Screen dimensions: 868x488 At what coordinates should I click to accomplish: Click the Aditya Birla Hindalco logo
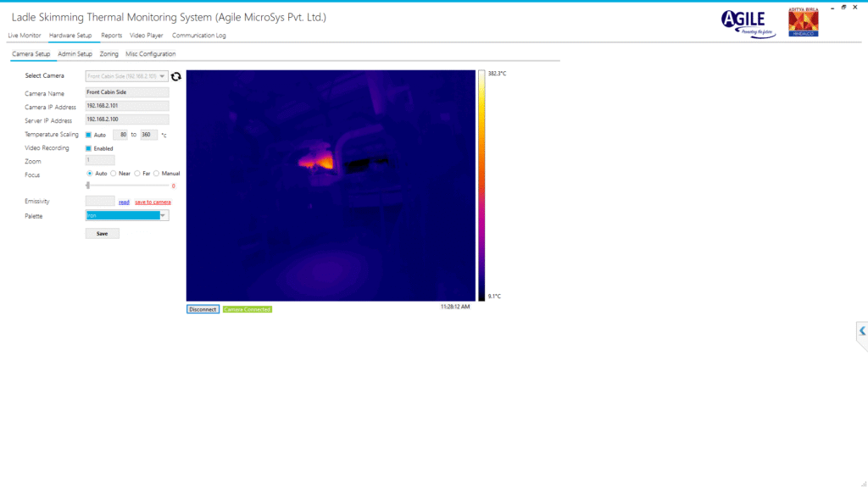(804, 23)
